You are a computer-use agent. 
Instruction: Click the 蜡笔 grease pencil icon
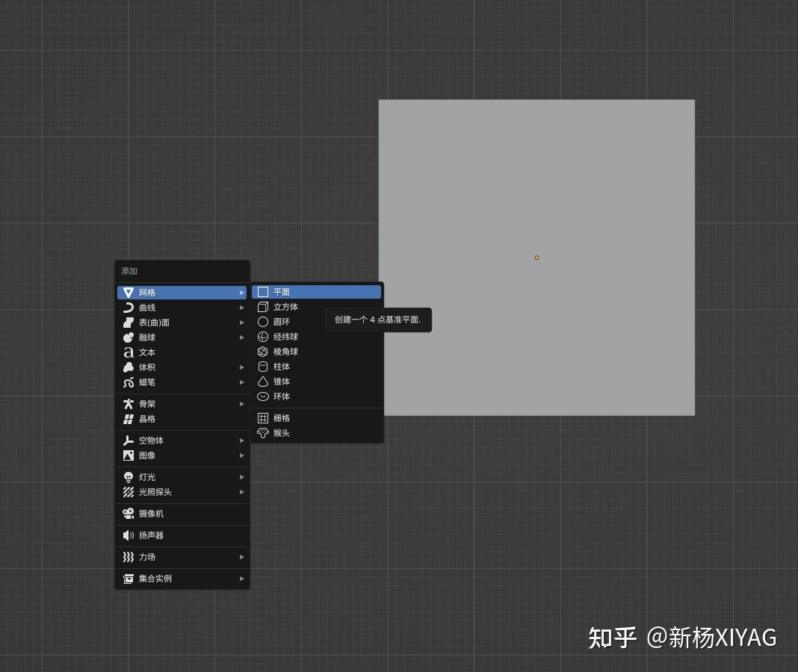tap(129, 382)
